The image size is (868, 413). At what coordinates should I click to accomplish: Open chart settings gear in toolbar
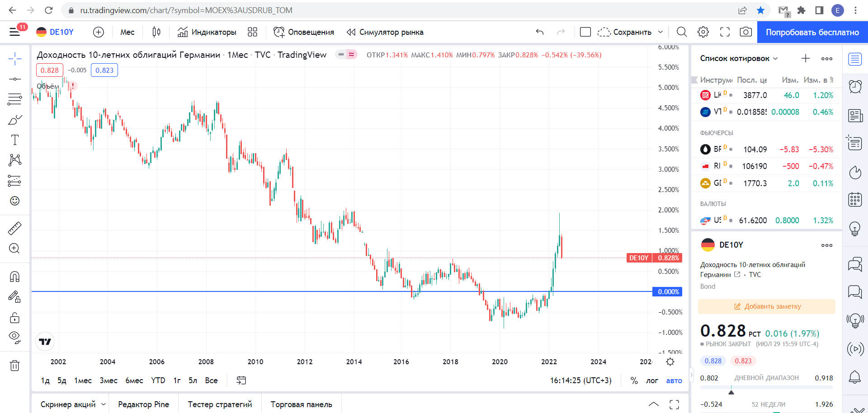tap(703, 32)
